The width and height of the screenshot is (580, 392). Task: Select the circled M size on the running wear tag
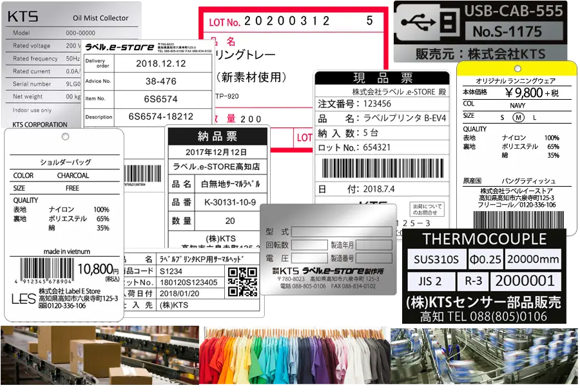pyautogui.click(x=518, y=118)
